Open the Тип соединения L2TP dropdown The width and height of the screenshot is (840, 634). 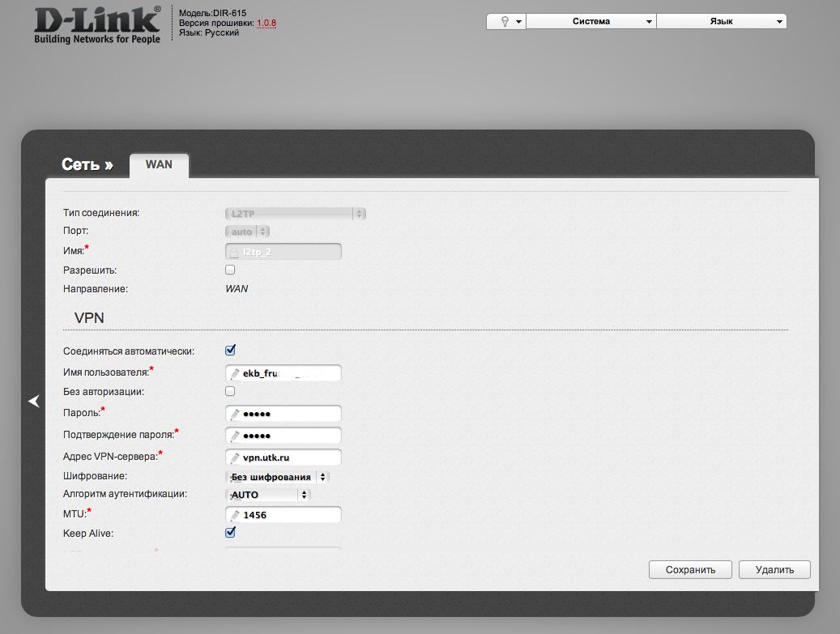coord(295,214)
